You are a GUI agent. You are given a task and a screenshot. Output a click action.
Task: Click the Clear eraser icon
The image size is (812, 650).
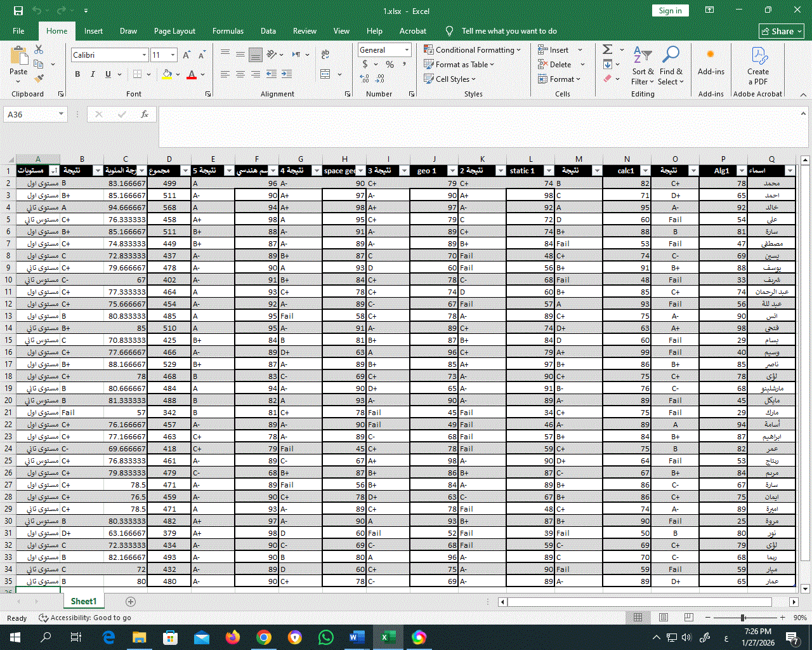click(x=608, y=79)
